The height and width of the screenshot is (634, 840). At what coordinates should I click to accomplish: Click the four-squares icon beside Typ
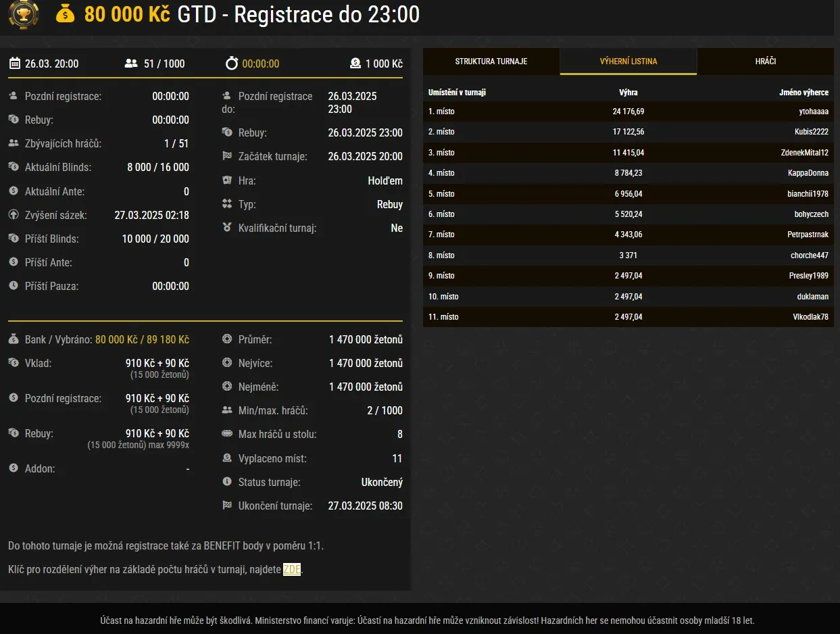(228, 204)
